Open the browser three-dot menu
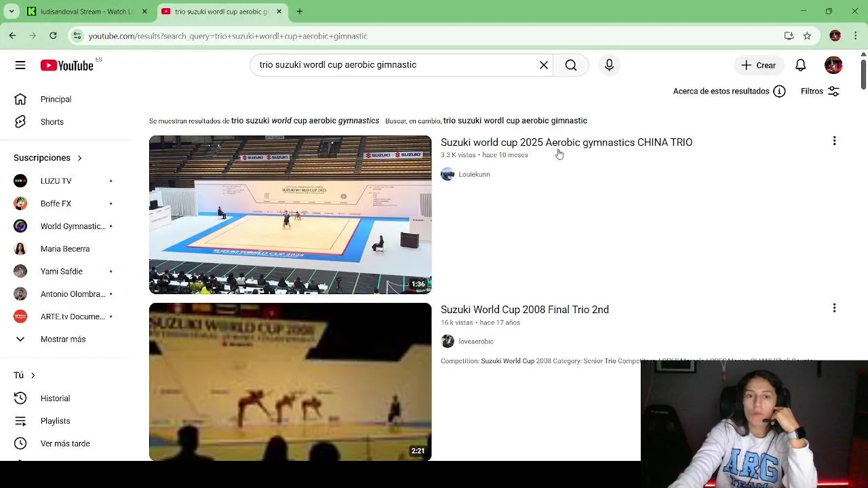Viewport: 868px width, 488px height. (x=855, y=35)
